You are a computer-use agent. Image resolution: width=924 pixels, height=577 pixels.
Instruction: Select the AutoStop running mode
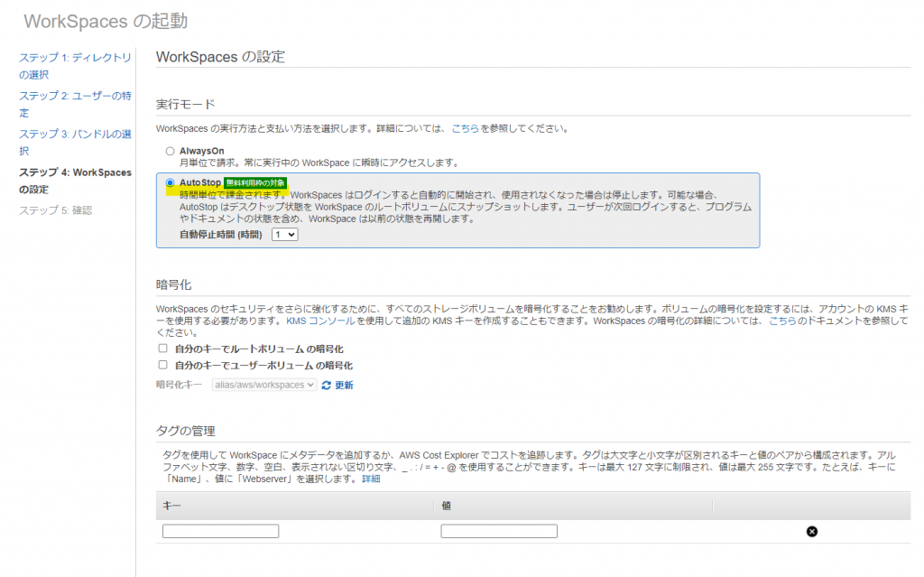170,182
